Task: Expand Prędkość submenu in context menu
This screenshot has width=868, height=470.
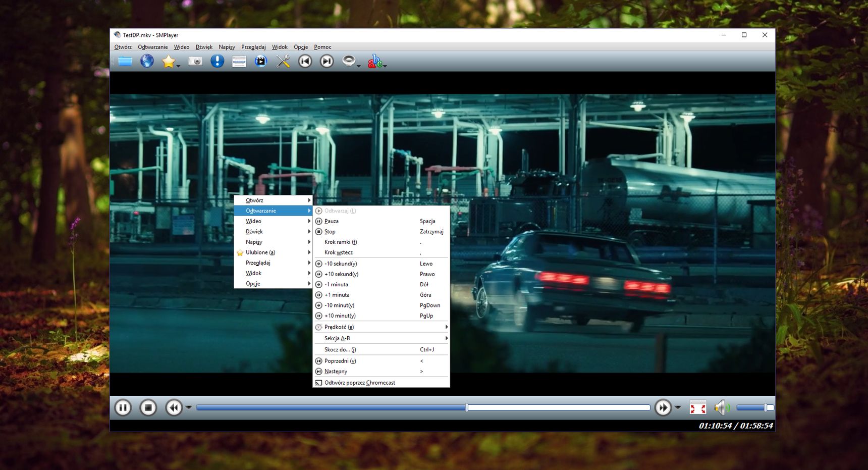Action: (x=381, y=327)
